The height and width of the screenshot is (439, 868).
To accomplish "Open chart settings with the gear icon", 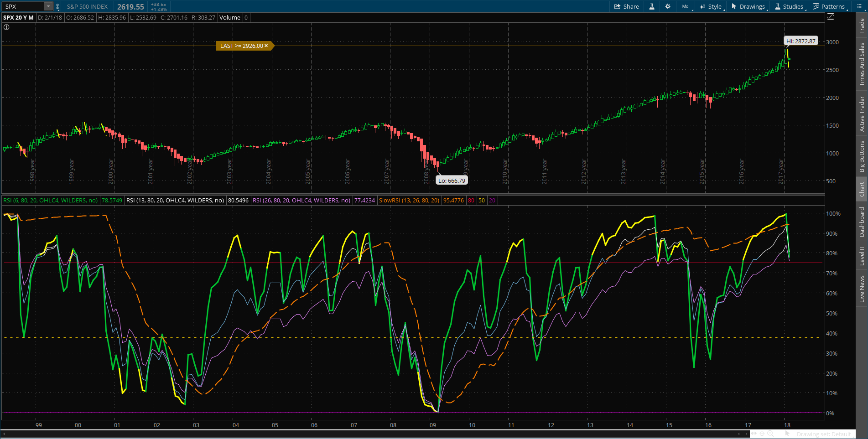I will coord(668,6).
